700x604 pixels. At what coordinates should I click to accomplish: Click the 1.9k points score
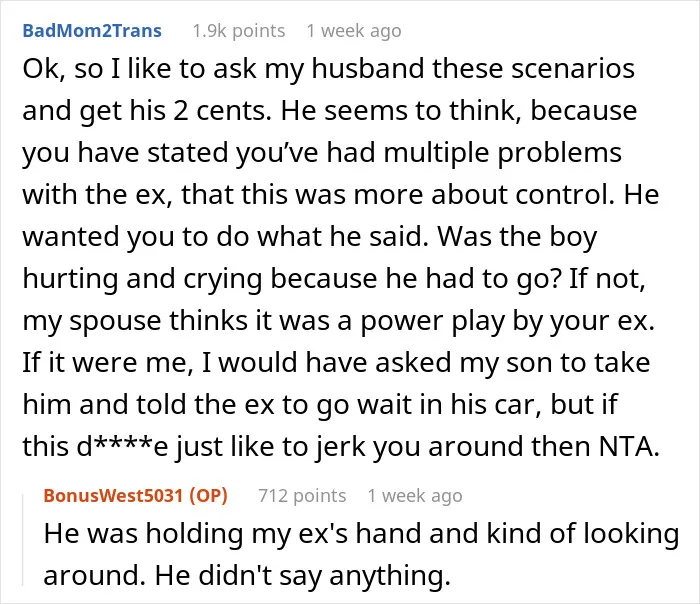pos(239,31)
